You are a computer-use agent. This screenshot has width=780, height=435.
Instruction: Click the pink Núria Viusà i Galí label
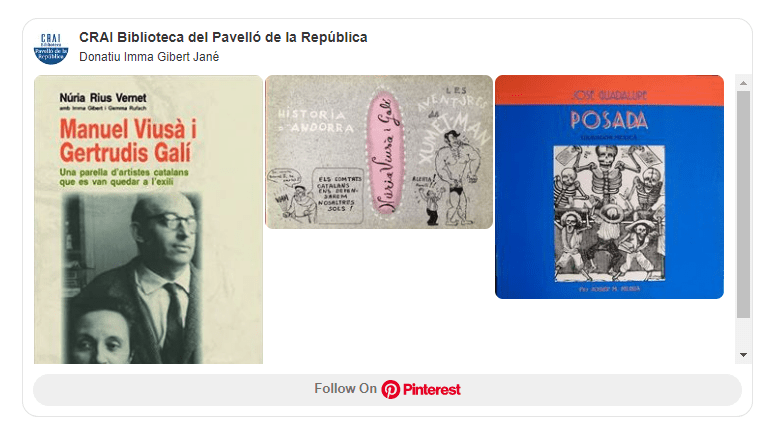tap(386, 152)
